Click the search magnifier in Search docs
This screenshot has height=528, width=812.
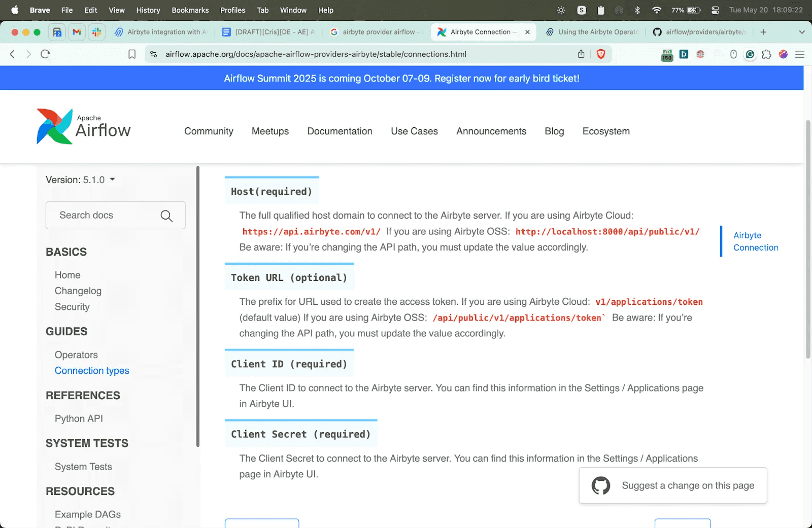(x=166, y=216)
